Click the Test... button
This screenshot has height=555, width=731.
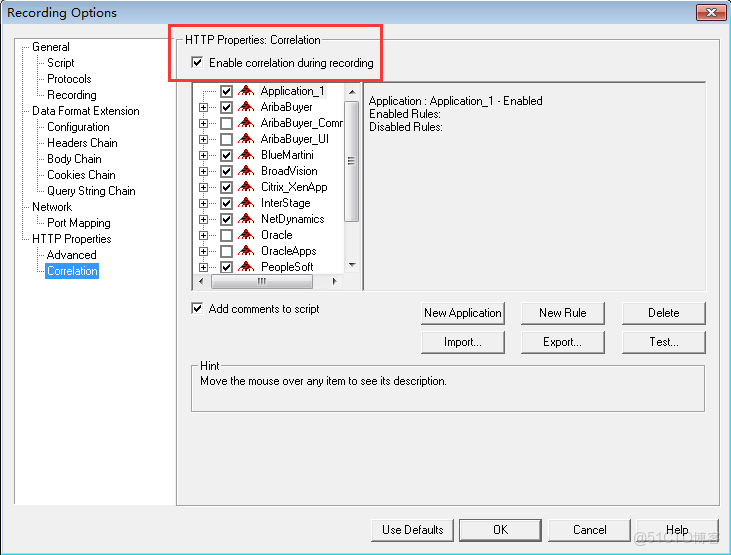coord(663,342)
